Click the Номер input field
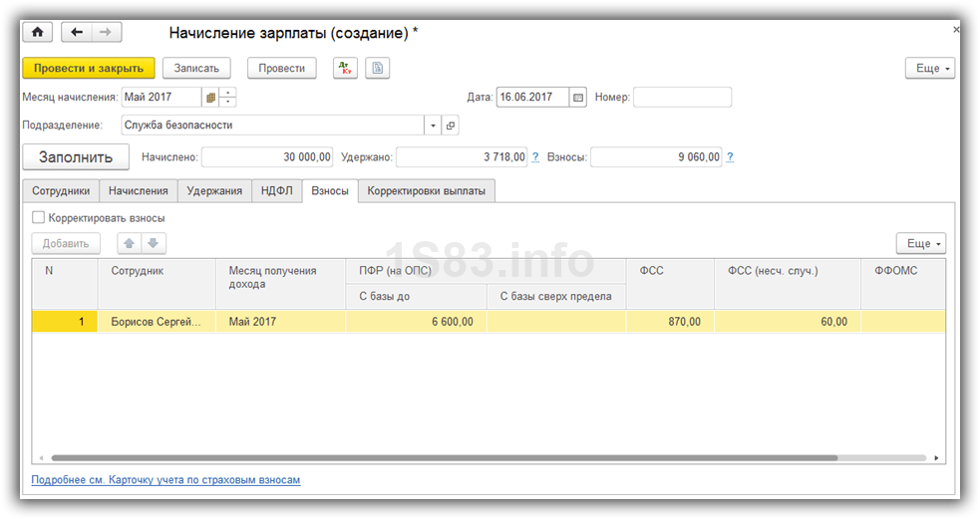The height and width of the screenshot is (519, 980). click(x=682, y=98)
